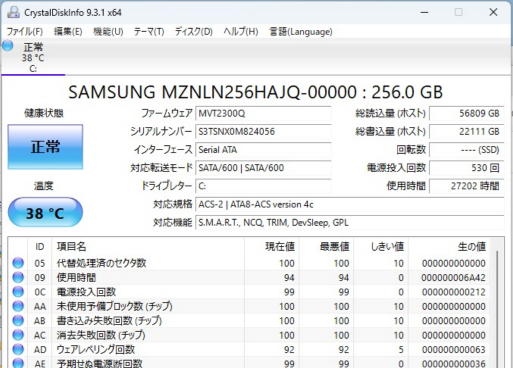Screen dimensions: 513x368
Task: Click the blue 正常 health status button
Action: (45, 147)
